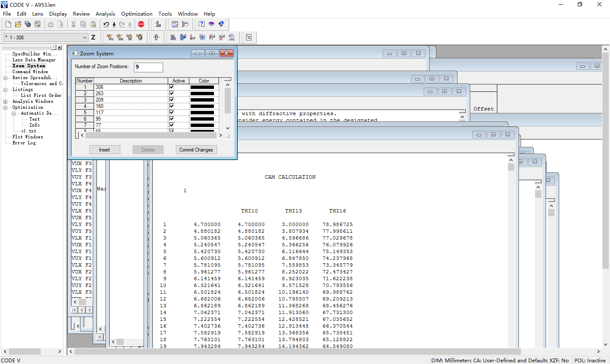Open the Tools menu
Viewport: 610px width, 364px height.
tap(165, 14)
